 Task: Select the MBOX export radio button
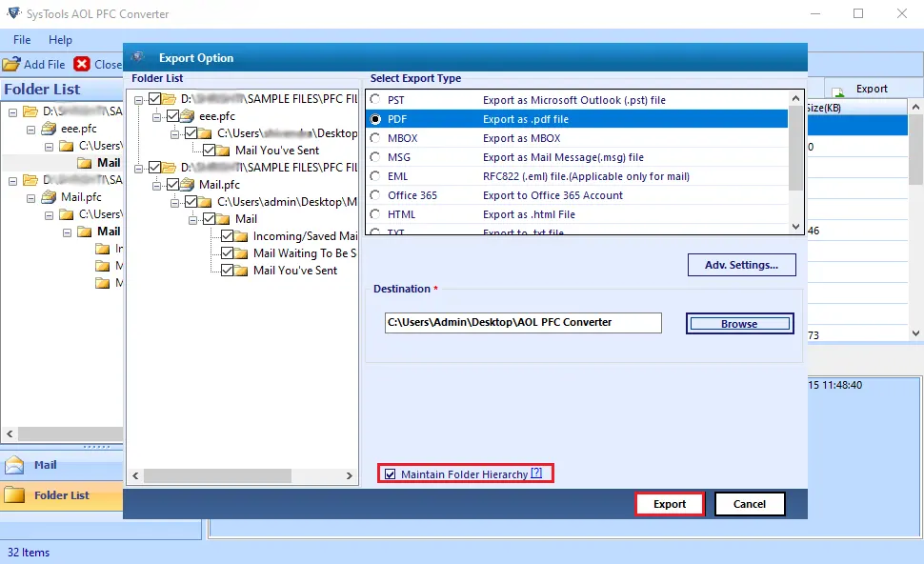pos(375,138)
